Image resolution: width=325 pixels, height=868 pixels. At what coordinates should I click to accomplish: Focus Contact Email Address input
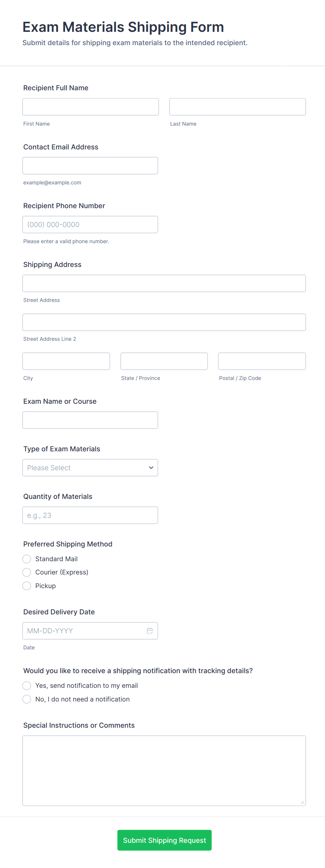coord(90,165)
